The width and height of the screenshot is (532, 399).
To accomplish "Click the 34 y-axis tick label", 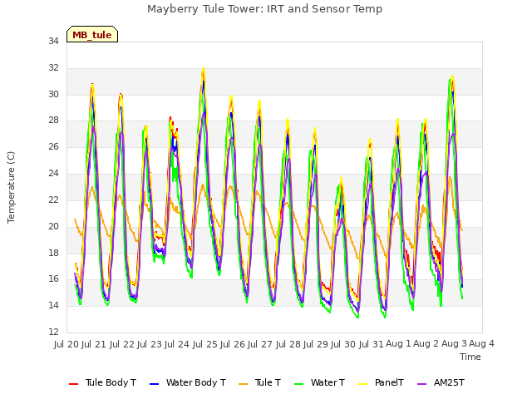I will click(x=53, y=42).
